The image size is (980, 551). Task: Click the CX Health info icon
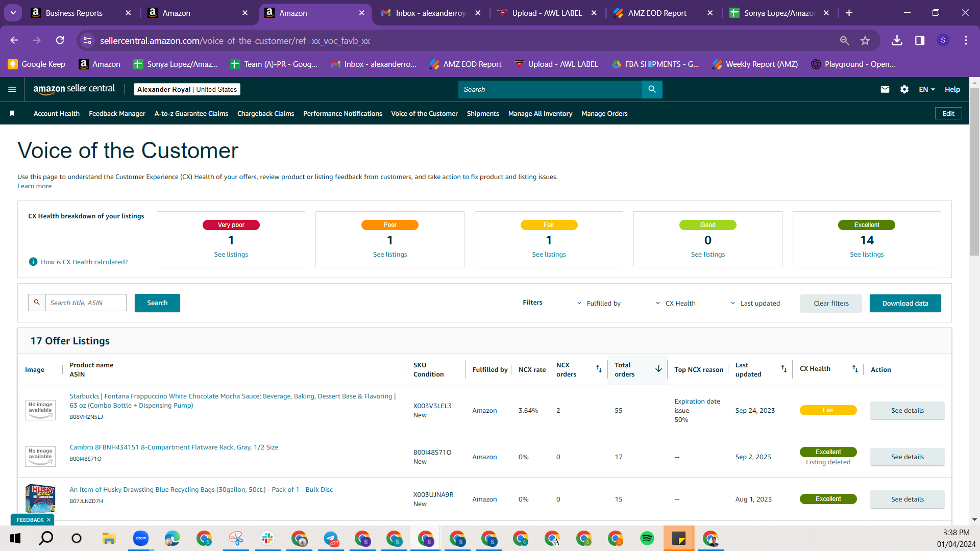(x=33, y=262)
